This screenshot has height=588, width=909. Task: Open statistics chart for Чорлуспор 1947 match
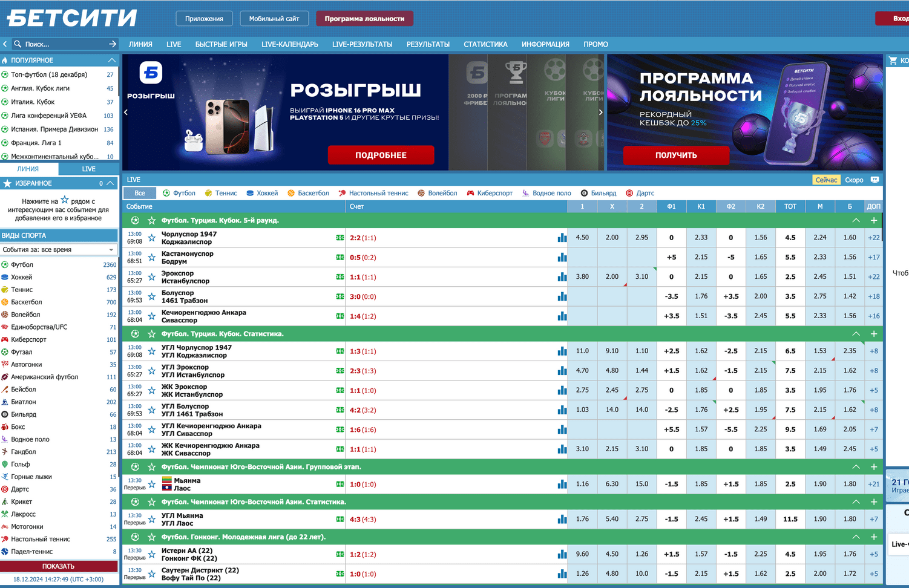[562, 238]
